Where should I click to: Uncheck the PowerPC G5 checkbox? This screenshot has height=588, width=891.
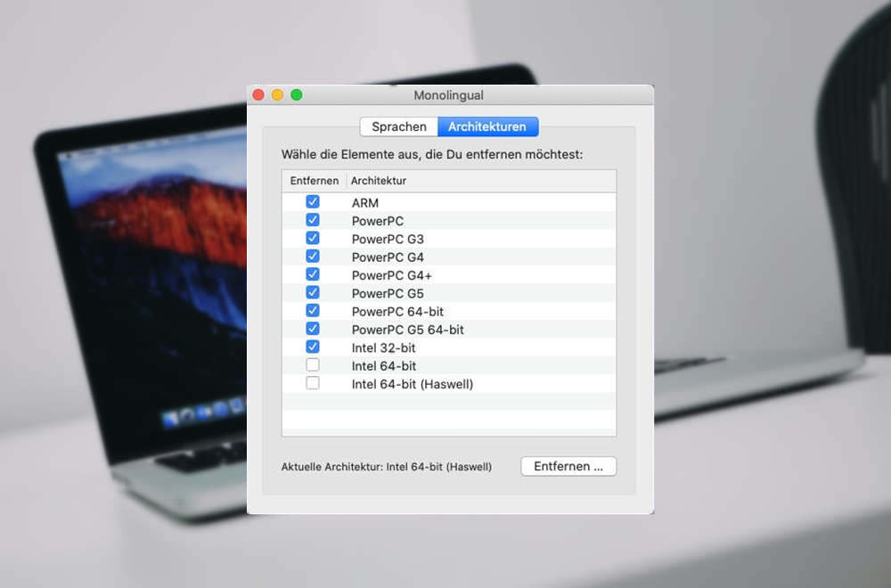point(313,293)
